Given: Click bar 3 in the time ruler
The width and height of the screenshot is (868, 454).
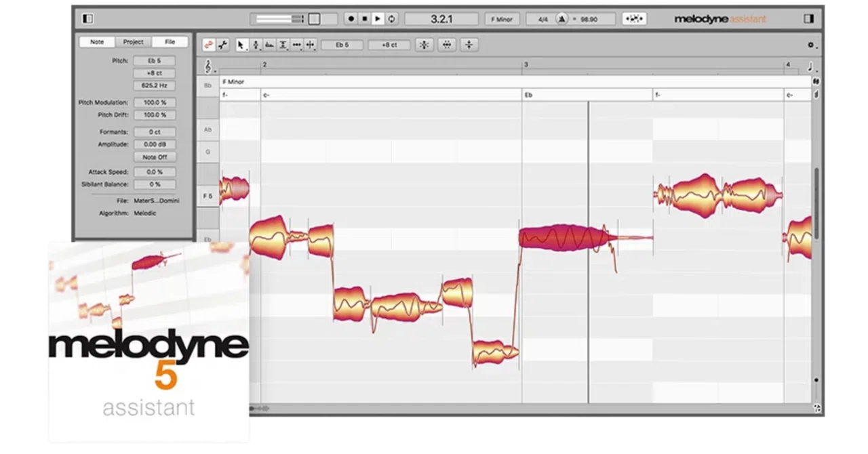Looking at the screenshot, I should pos(525,64).
